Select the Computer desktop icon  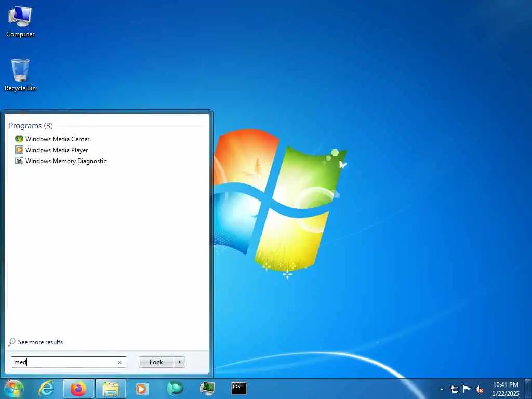tap(20, 22)
